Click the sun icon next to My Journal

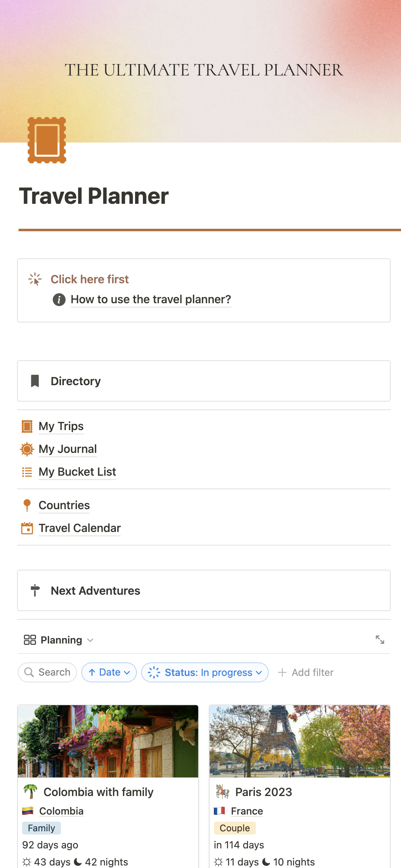point(27,449)
